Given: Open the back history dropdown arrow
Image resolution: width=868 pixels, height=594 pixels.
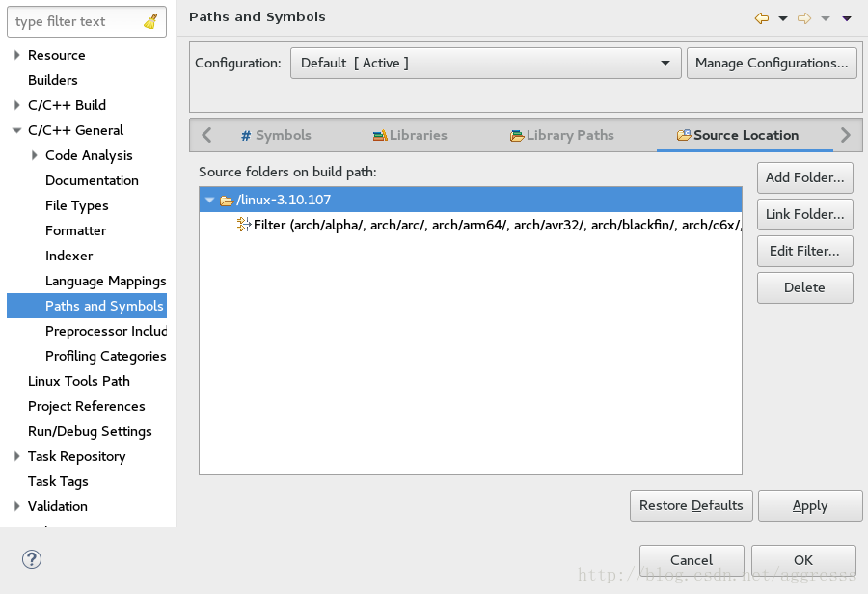Looking at the screenshot, I should [783, 19].
